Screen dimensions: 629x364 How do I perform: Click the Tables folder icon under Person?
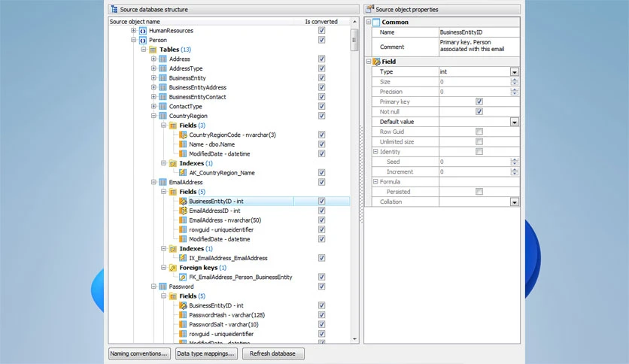click(x=153, y=50)
